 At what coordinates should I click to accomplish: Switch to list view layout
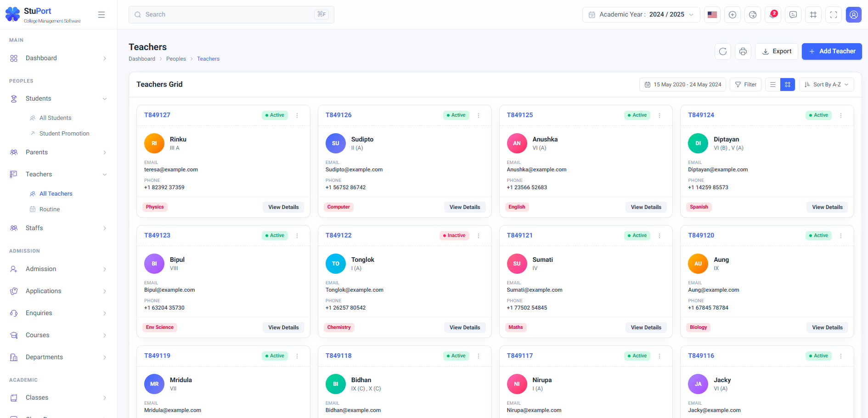(773, 85)
